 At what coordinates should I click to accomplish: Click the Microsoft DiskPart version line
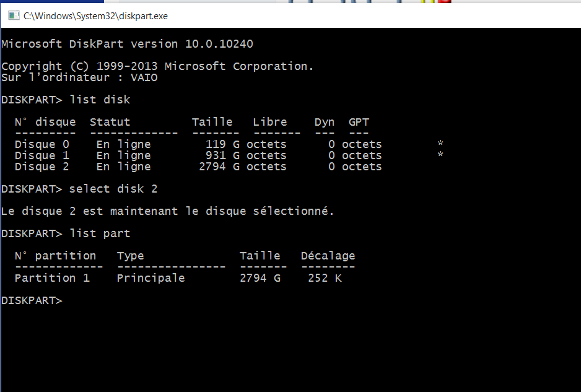[x=127, y=44]
